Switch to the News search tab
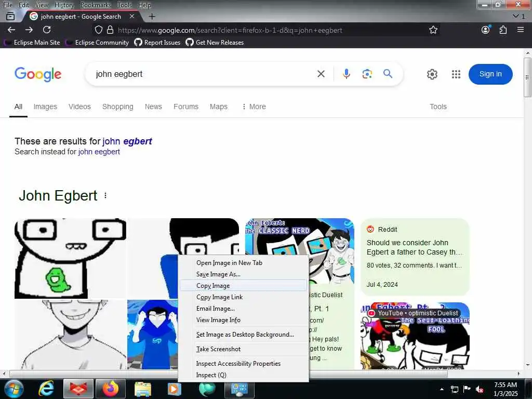Image resolution: width=532 pixels, height=399 pixels. pyautogui.click(x=153, y=107)
